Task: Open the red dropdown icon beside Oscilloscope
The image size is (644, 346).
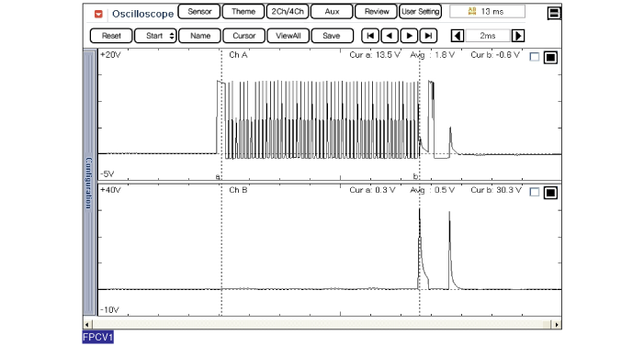Action: (98, 14)
